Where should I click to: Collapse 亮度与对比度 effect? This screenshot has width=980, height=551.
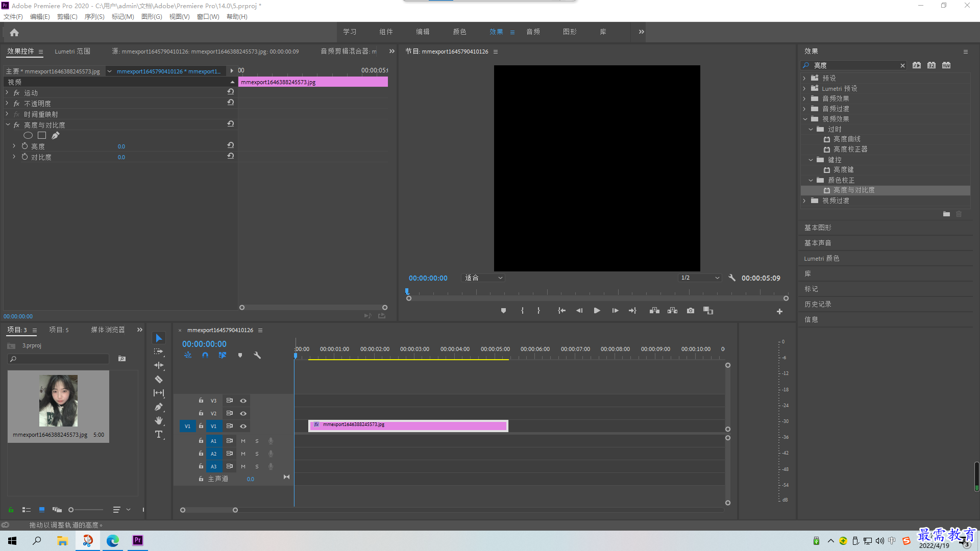pos(7,124)
